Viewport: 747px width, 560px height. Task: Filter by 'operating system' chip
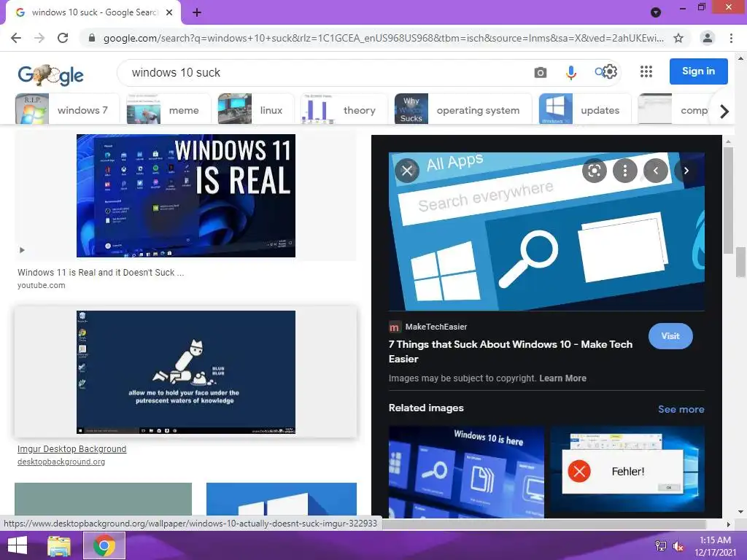click(x=462, y=109)
